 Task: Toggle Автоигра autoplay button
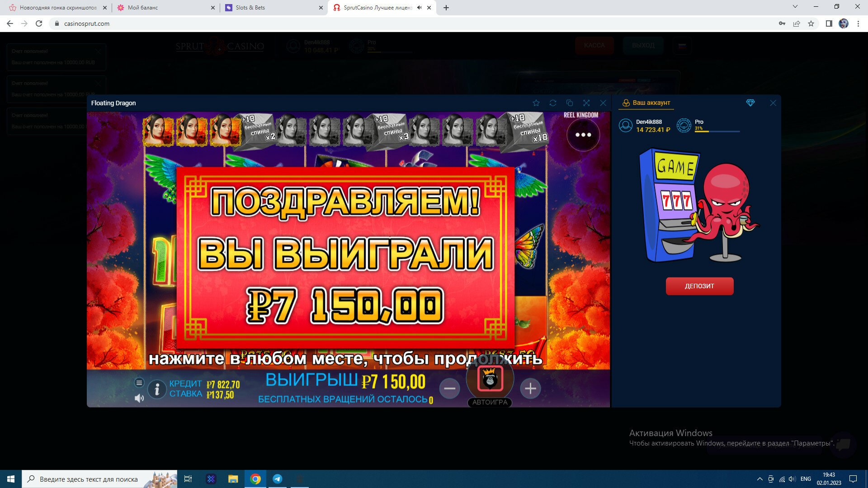(x=490, y=402)
